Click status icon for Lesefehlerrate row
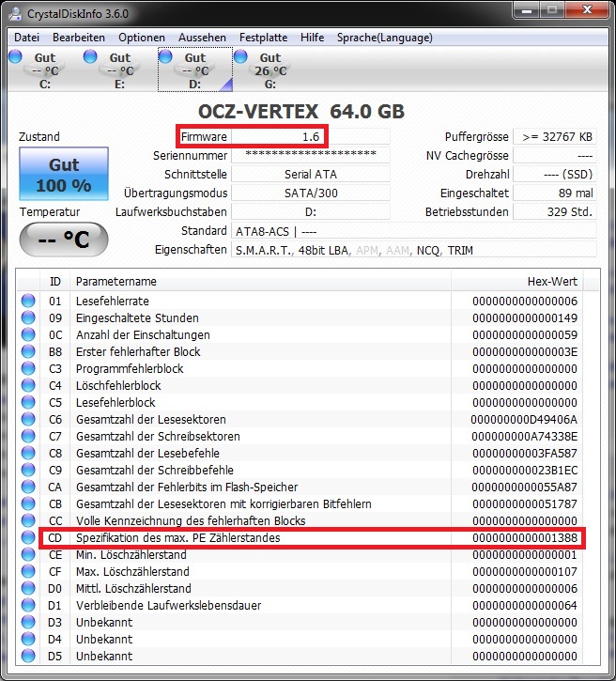616x681 pixels. pos(28,301)
